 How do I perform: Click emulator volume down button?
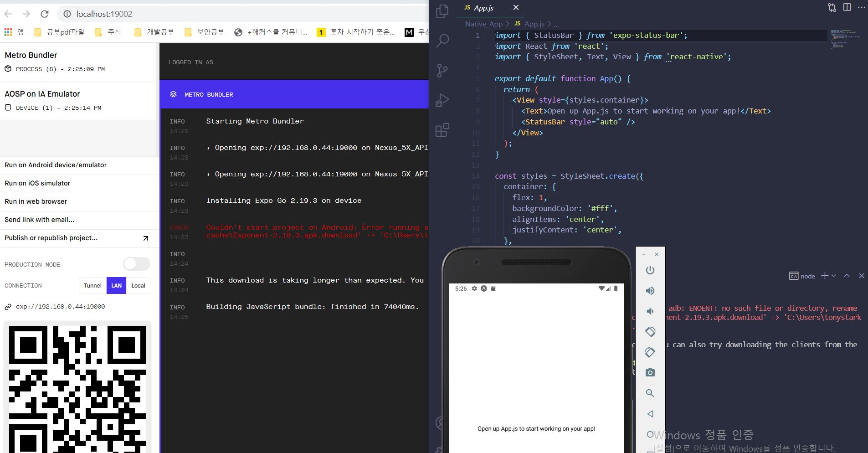point(650,311)
